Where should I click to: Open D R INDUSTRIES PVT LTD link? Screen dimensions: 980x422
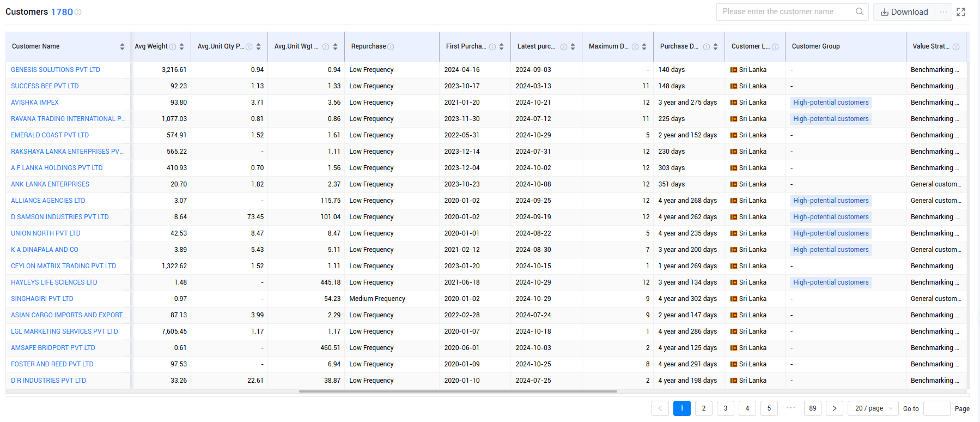pyautogui.click(x=48, y=381)
